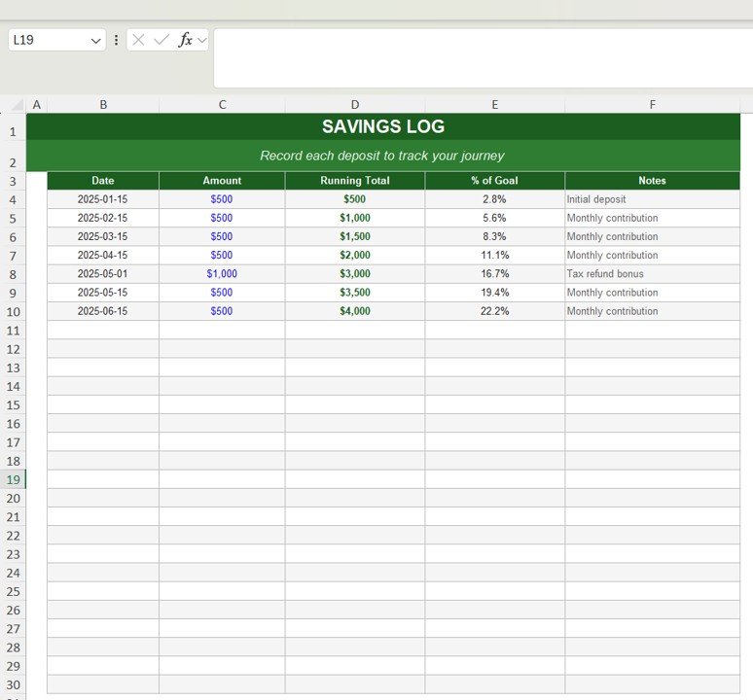Image resolution: width=753 pixels, height=700 pixels.
Task: Click the Enter checkmark icon in formula bar
Action: (x=161, y=40)
